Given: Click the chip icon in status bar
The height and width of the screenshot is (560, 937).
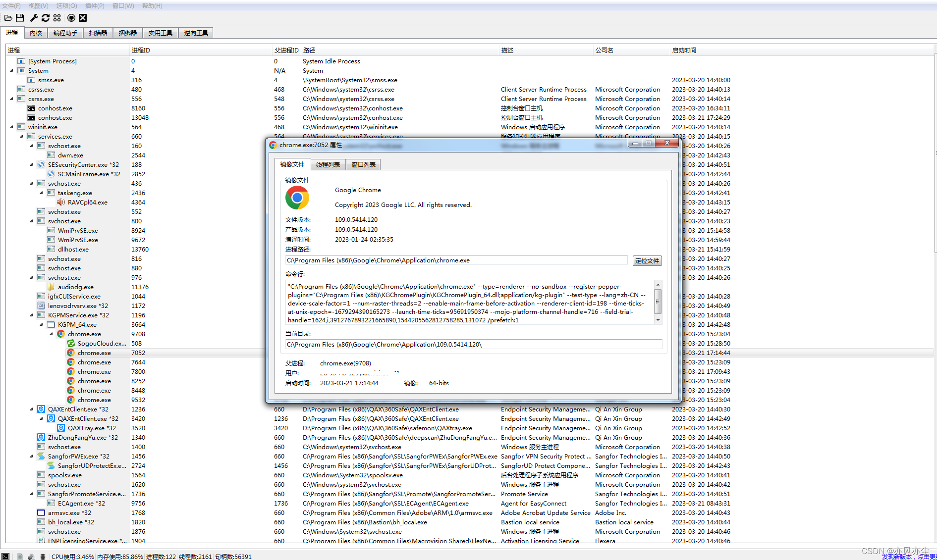Looking at the screenshot, I should pos(43,557).
